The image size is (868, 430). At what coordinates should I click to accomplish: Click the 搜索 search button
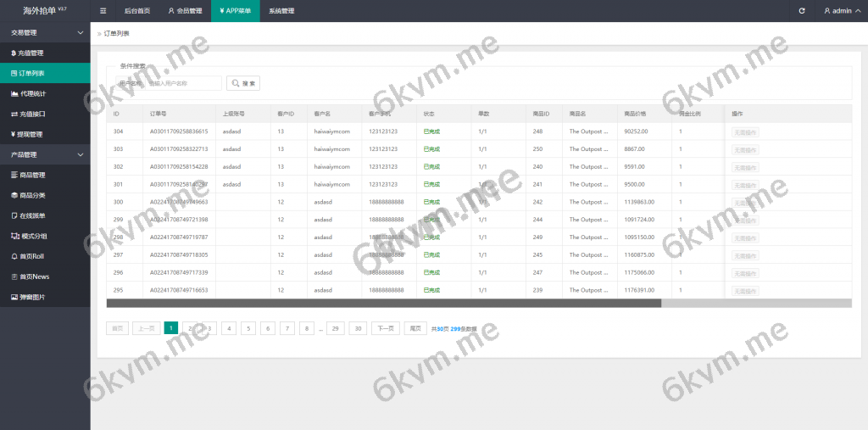pos(243,83)
